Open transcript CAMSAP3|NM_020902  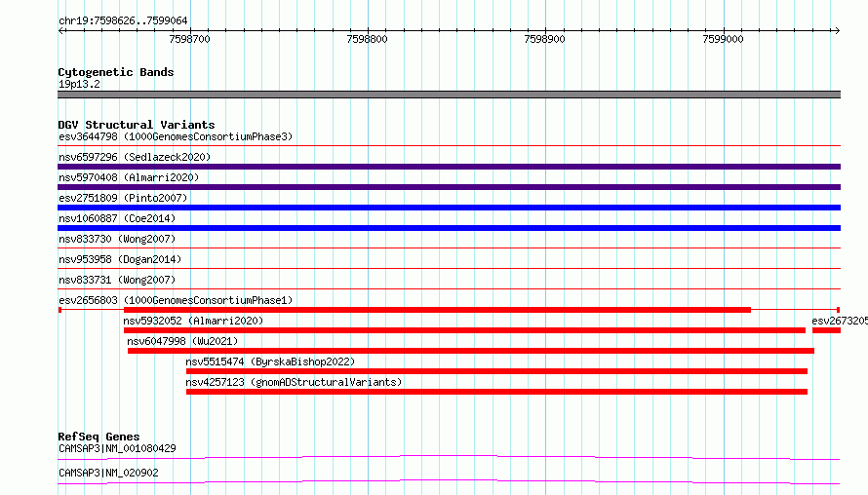108,473
